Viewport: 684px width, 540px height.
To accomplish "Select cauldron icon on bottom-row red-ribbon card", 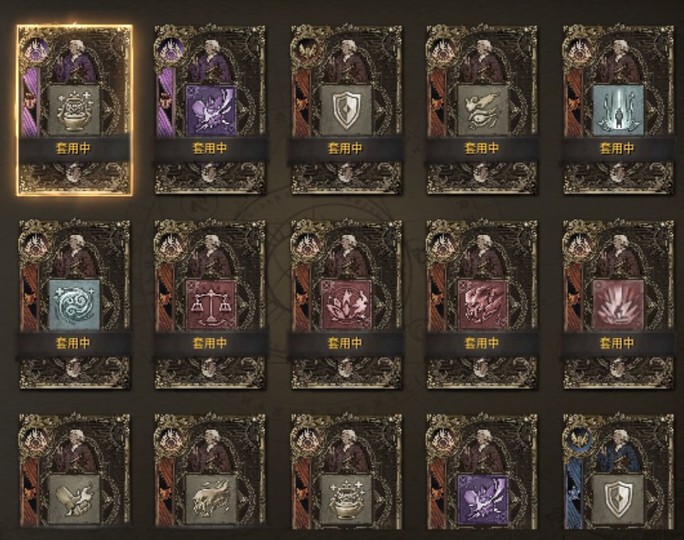I will (x=346, y=499).
